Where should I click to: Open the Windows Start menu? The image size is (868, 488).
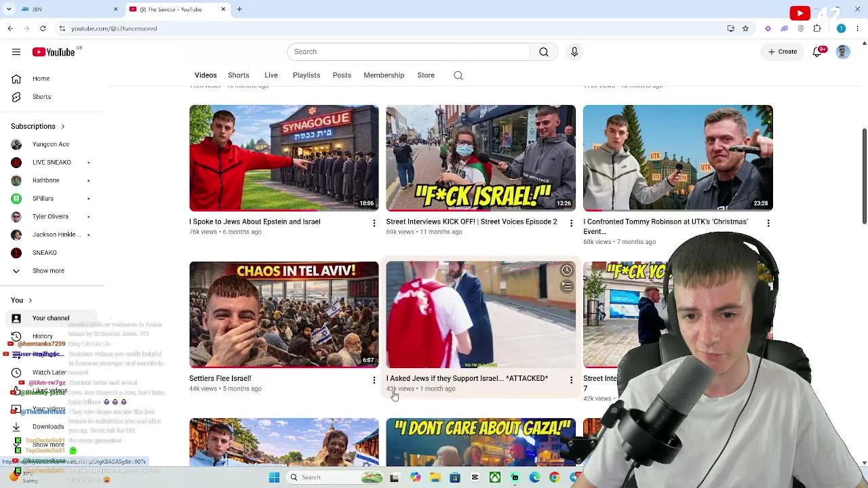pyautogui.click(x=274, y=477)
